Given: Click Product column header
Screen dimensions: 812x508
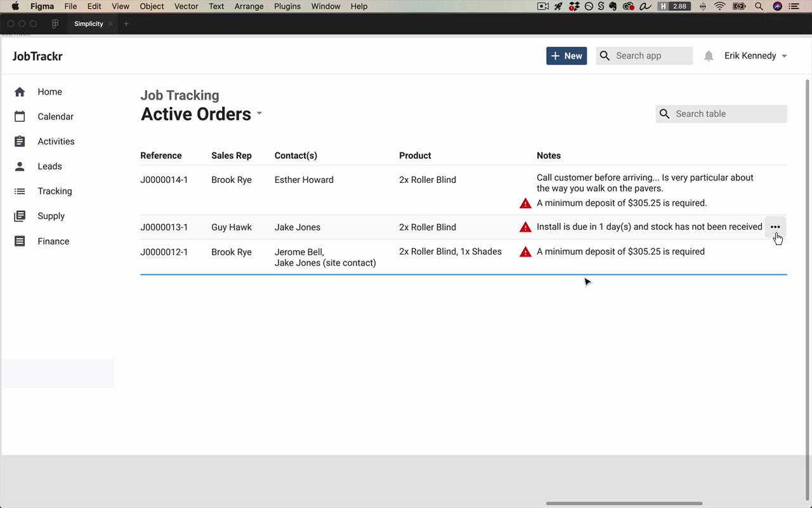Looking at the screenshot, I should pos(415,156).
